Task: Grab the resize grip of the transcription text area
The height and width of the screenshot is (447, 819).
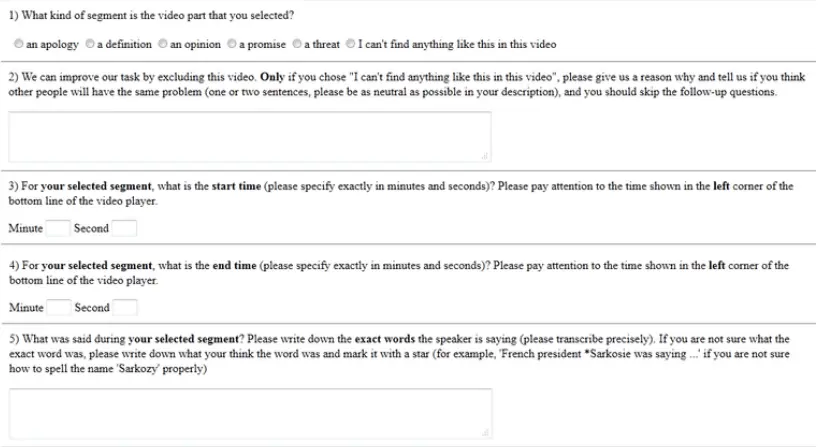Action: click(485, 432)
